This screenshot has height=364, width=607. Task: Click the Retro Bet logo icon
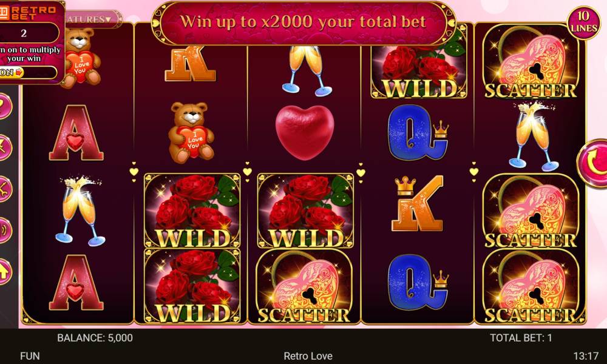click(4, 13)
